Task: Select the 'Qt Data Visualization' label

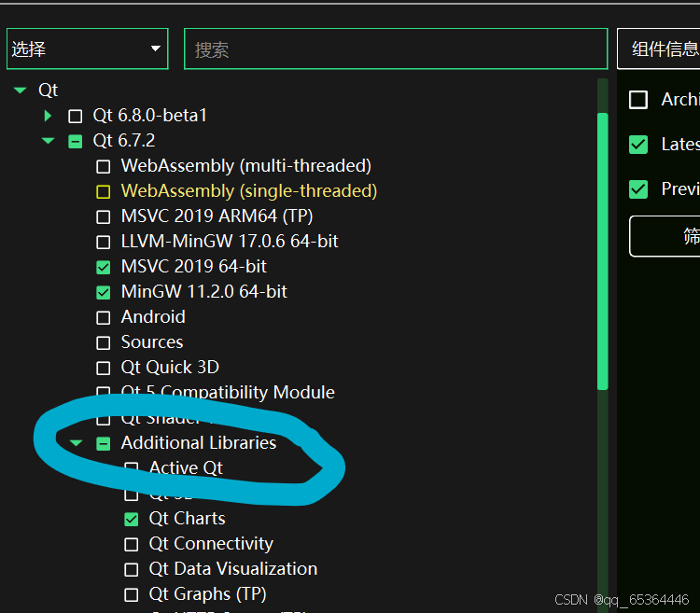Action: (x=233, y=569)
